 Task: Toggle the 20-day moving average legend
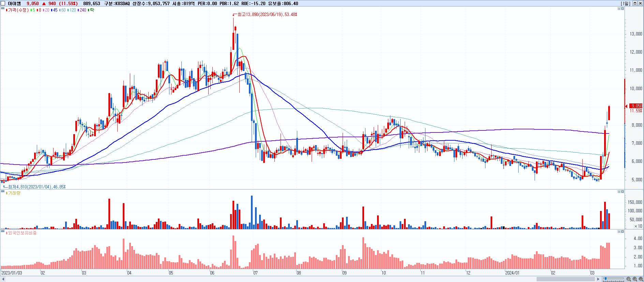tap(47, 10)
